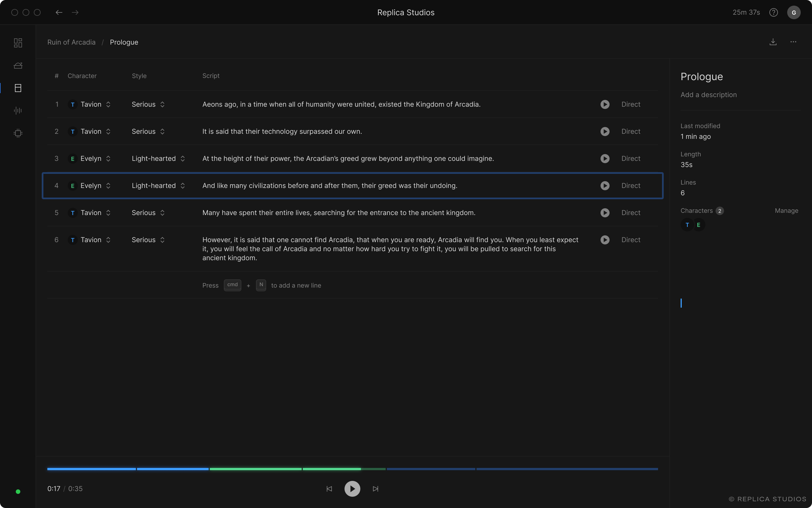The height and width of the screenshot is (508, 812).
Task: Edit script 'However, it is said that one cannot'
Action: pos(390,249)
